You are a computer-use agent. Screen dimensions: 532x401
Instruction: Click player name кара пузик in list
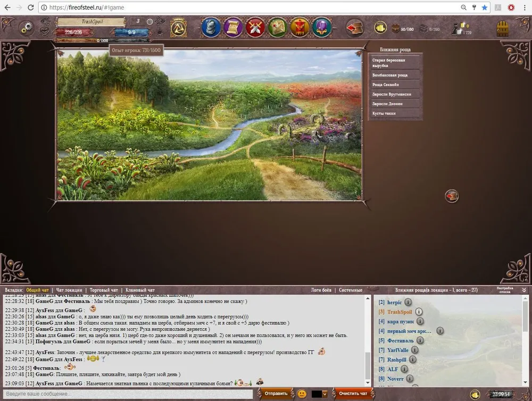pyautogui.click(x=401, y=321)
